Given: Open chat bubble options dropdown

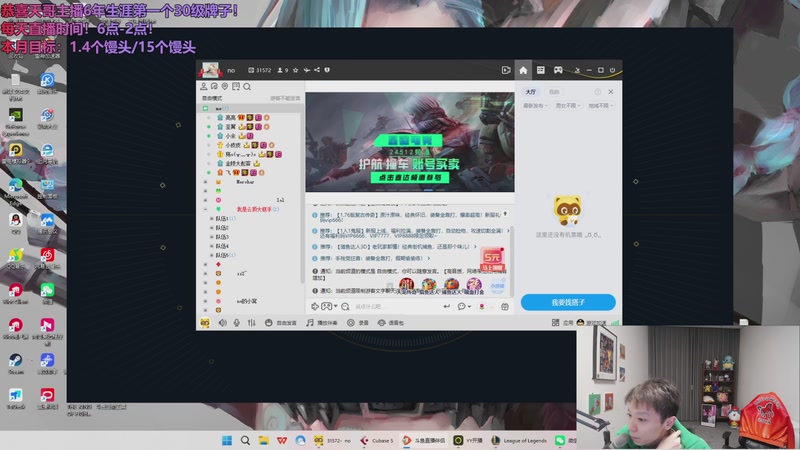Looking at the screenshot, I should coord(464,306).
